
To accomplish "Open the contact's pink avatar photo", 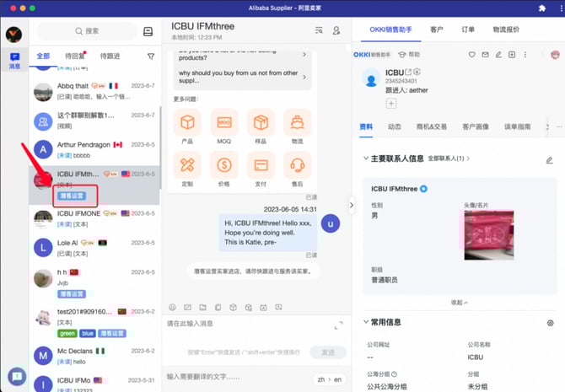I will (x=489, y=235).
